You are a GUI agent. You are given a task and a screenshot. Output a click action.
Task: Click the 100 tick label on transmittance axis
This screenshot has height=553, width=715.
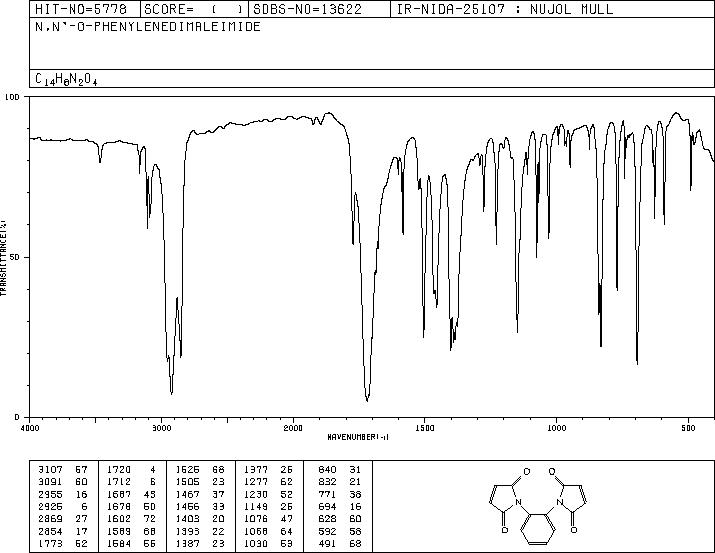pos(12,97)
